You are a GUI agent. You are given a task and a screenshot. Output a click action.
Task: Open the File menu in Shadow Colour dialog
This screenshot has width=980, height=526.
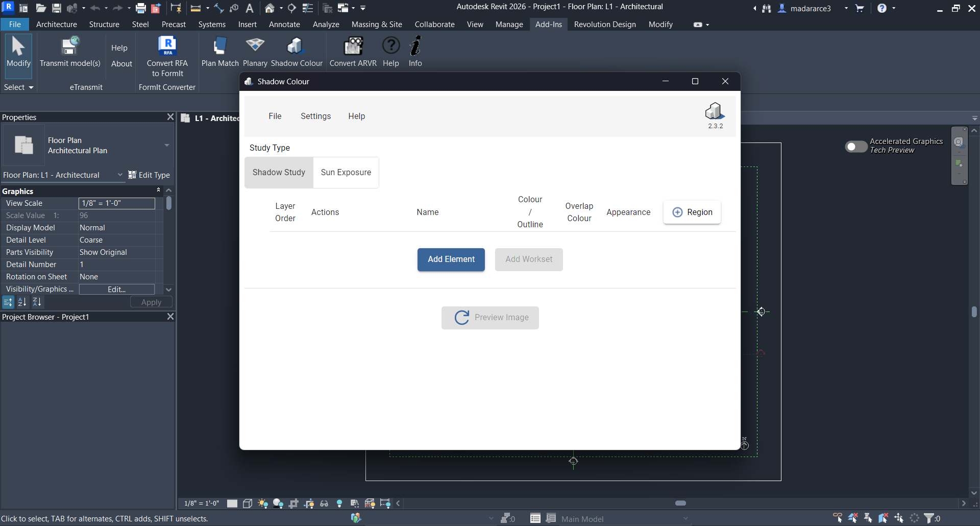(x=275, y=116)
